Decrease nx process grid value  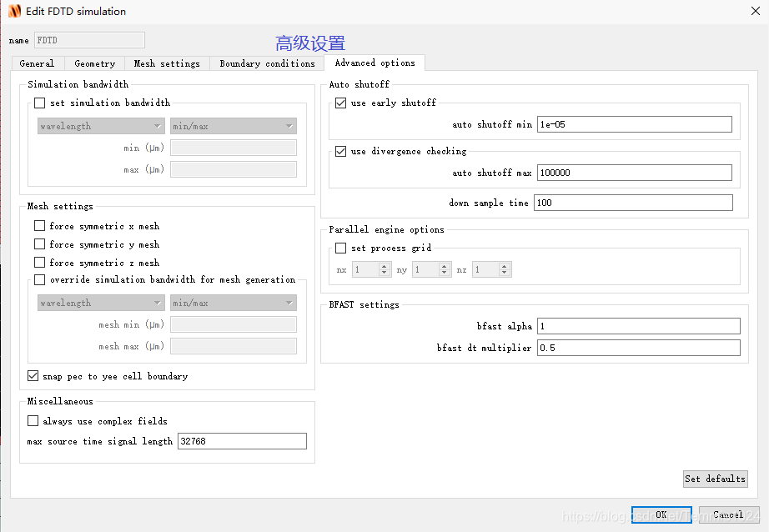pyautogui.click(x=384, y=273)
